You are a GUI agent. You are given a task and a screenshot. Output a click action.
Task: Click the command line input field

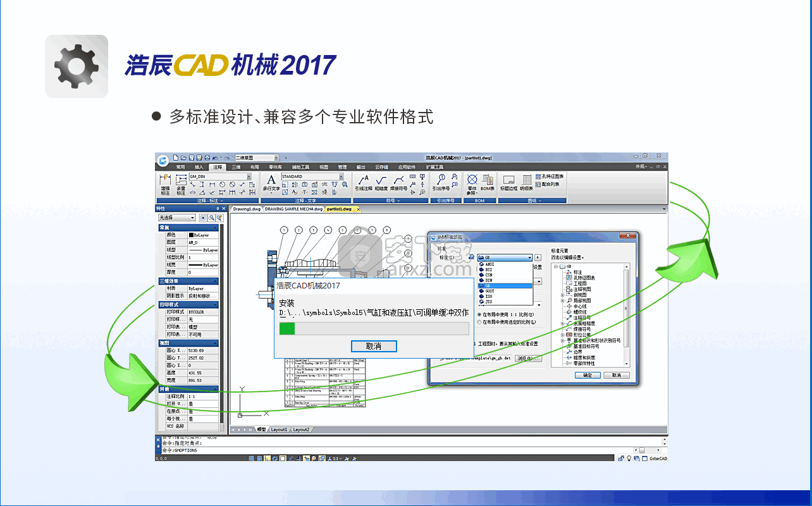(411, 450)
